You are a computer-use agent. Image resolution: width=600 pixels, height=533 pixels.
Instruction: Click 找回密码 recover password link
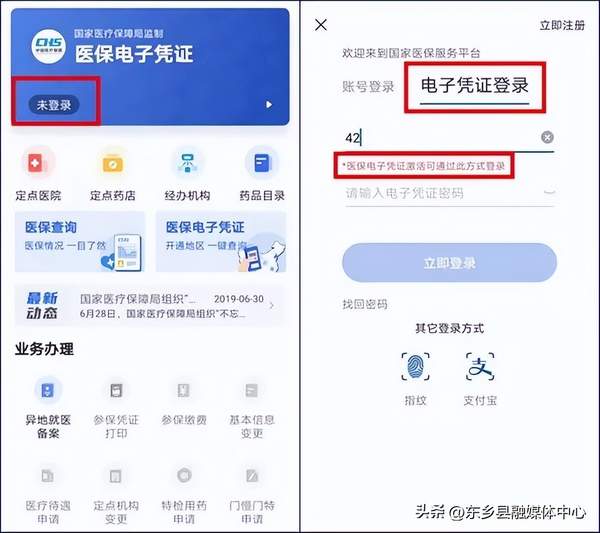pos(365,304)
